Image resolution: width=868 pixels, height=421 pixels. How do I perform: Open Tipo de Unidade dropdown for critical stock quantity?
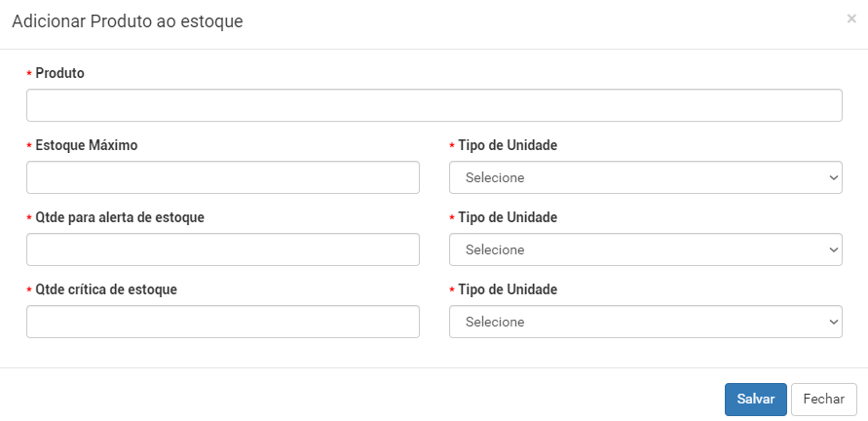coord(646,322)
